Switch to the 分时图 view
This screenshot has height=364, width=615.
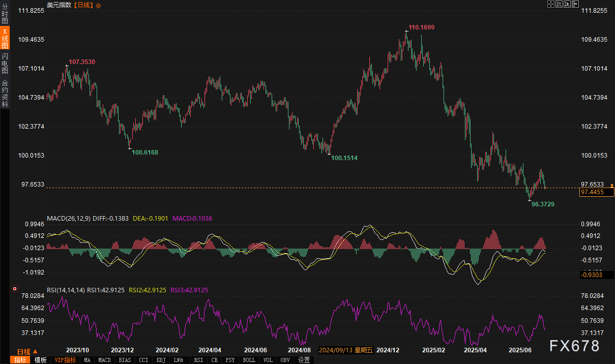click(5, 14)
